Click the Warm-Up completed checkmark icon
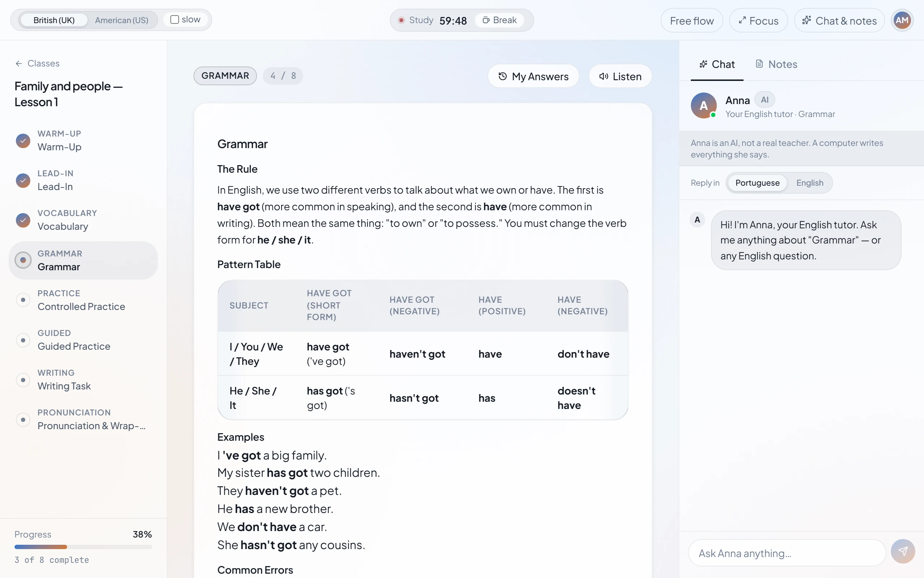Viewport: 924px width, 578px height. [23, 141]
